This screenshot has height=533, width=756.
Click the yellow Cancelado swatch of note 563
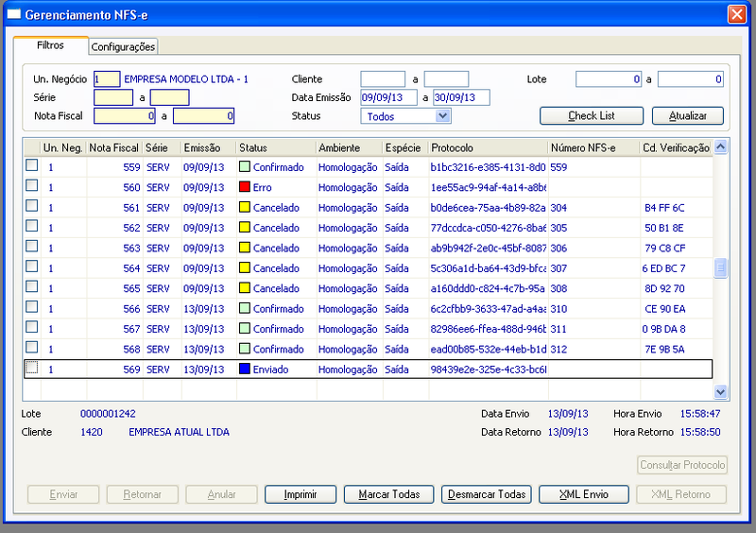[x=245, y=248]
